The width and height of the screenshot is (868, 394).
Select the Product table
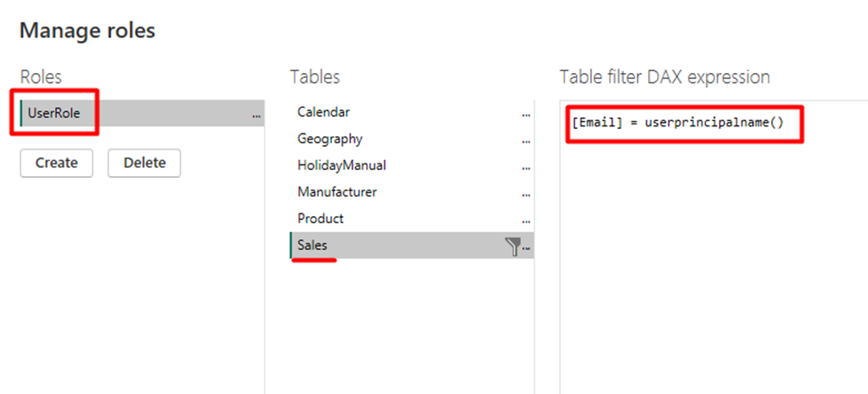pyautogui.click(x=320, y=219)
